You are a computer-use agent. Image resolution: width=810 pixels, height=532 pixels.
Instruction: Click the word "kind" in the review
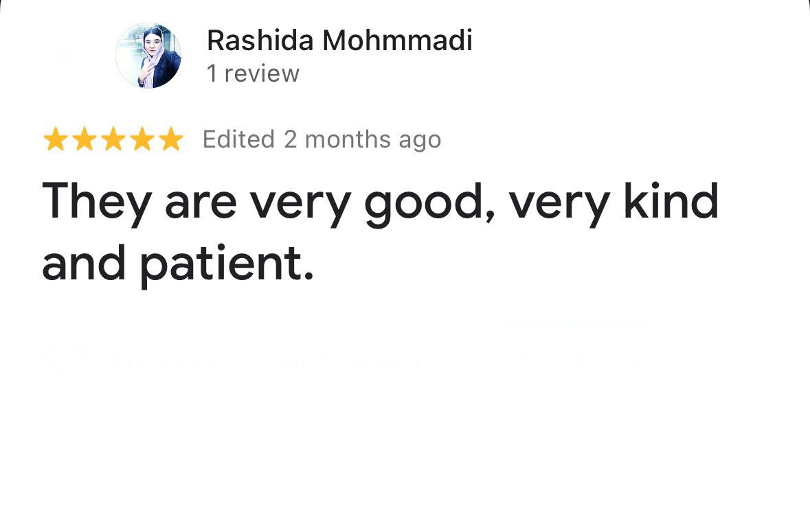pyautogui.click(x=671, y=201)
